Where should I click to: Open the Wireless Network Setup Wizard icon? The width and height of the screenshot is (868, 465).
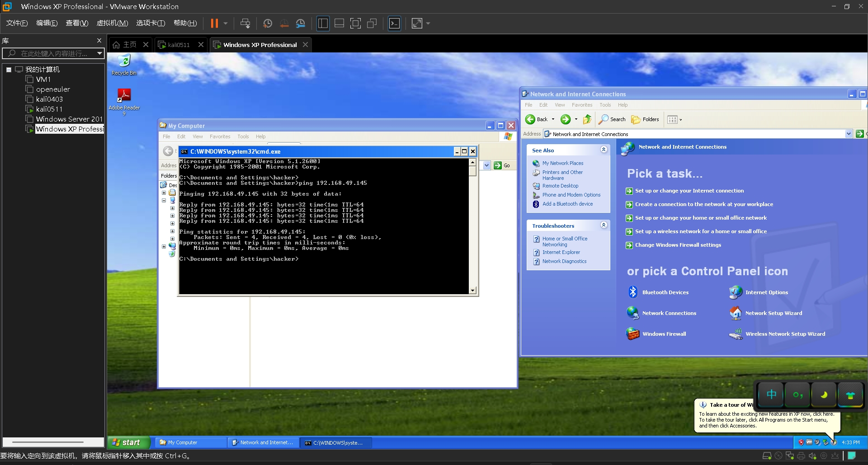point(777,334)
